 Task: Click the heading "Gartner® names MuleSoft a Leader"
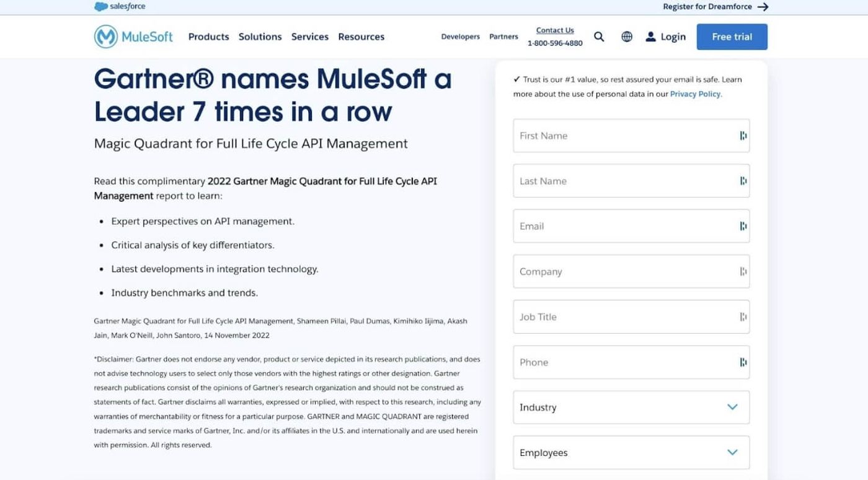click(273, 95)
